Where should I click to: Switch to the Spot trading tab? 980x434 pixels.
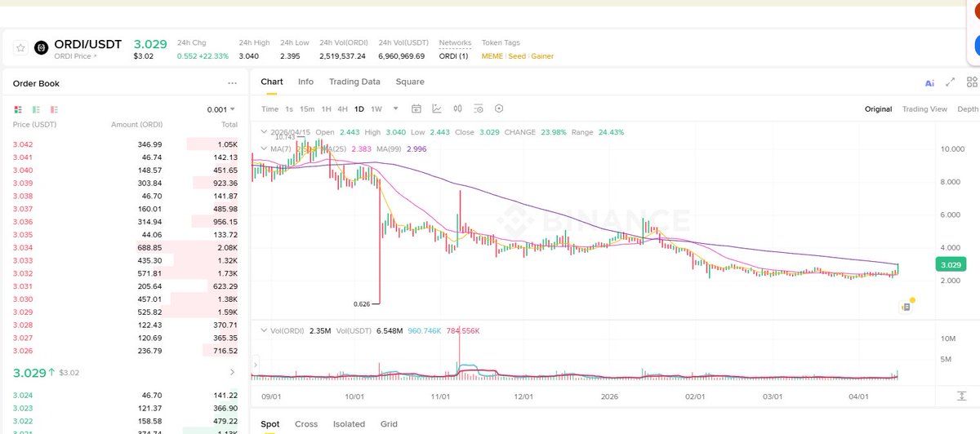(270, 424)
